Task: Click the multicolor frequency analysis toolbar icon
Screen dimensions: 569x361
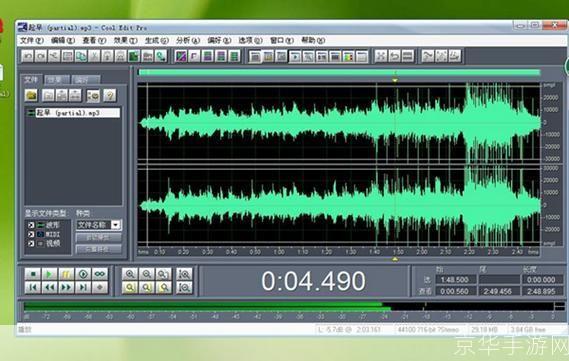Action: 348,56
